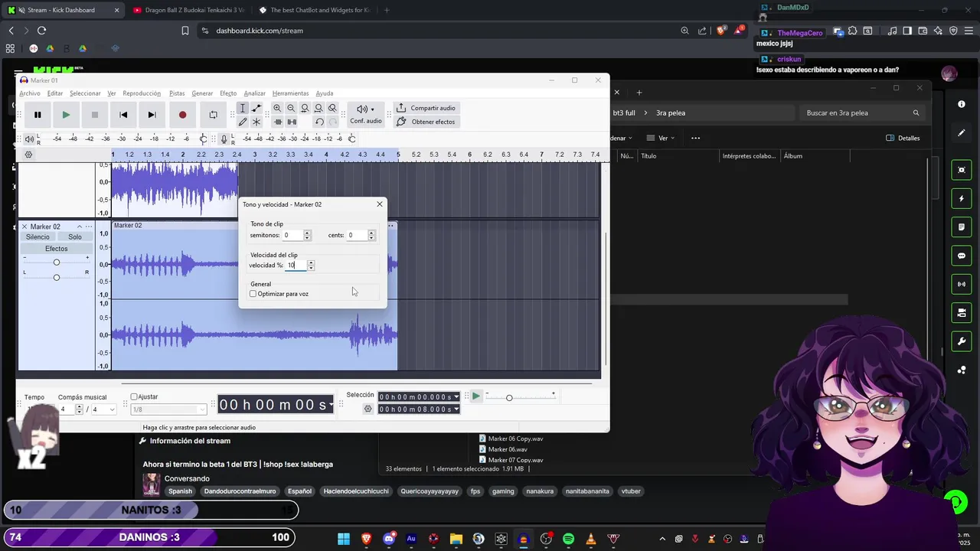Image resolution: width=980 pixels, height=551 pixels.
Task: Click velocidad % stepper arrows
Action: pyautogui.click(x=311, y=265)
